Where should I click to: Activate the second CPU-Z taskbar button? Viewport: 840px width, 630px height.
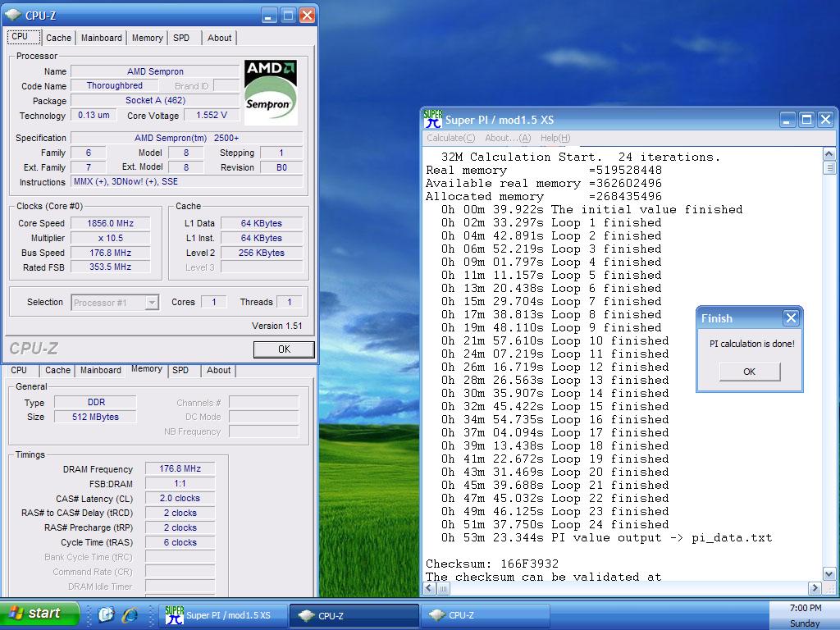pos(486,615)
